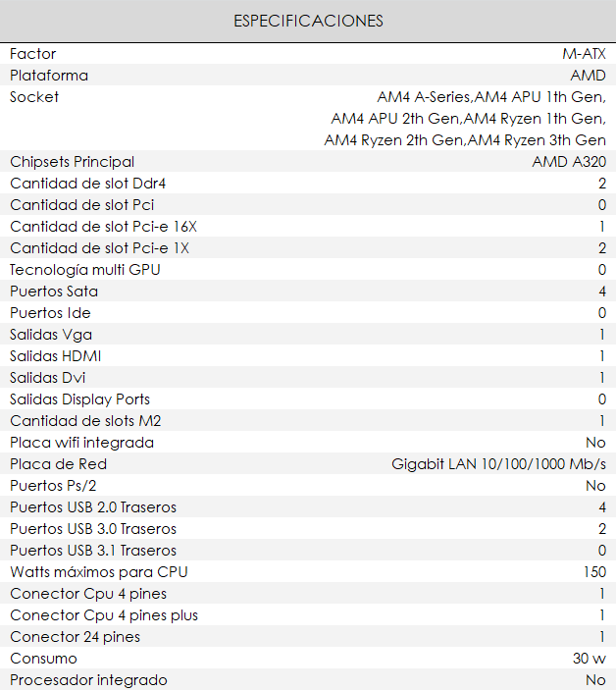Select the Conector 24 pines label

pyautogui.click(x=75, y=637)
